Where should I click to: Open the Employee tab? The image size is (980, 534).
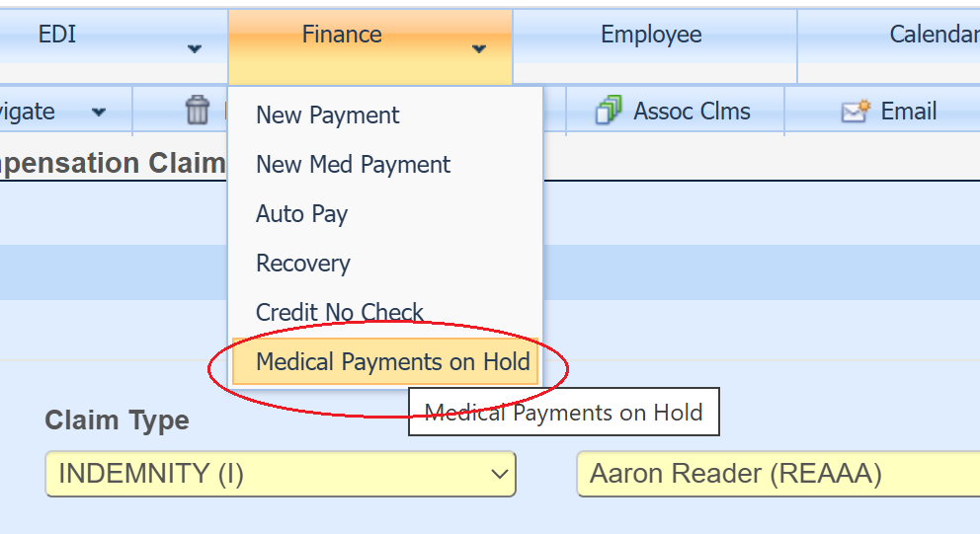(x=651, y=35)
